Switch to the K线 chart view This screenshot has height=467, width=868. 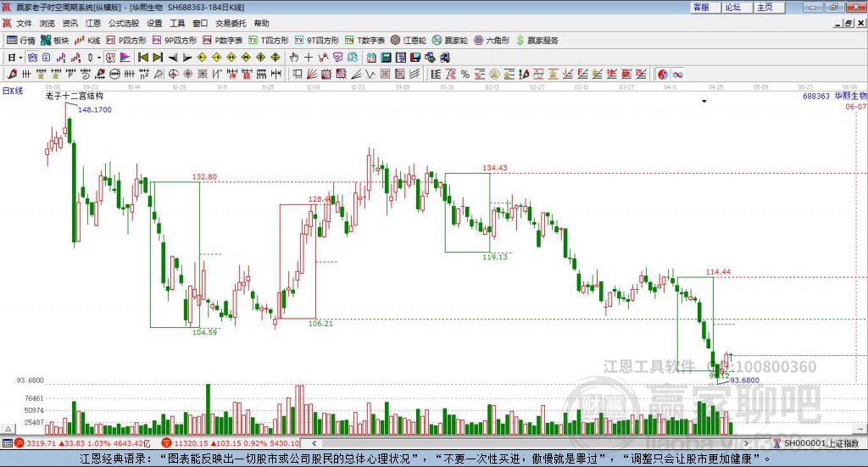[87, 41]
